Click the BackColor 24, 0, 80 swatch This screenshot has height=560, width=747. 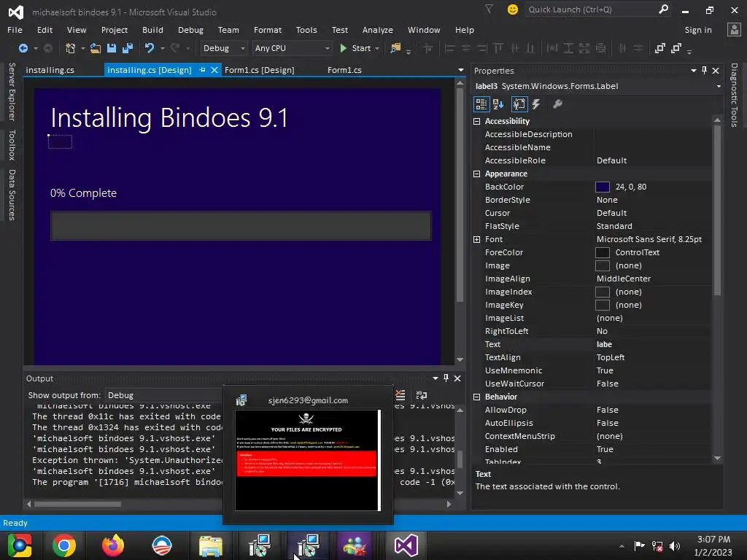[x=602, y=187]
